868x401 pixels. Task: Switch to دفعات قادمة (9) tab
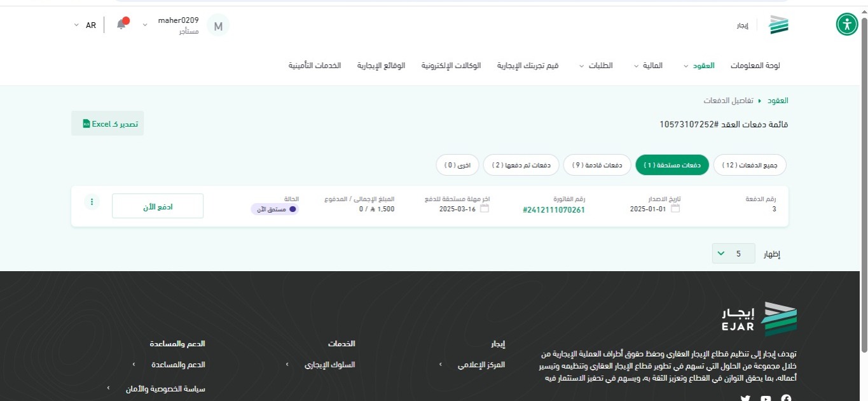tap(597, 165)
